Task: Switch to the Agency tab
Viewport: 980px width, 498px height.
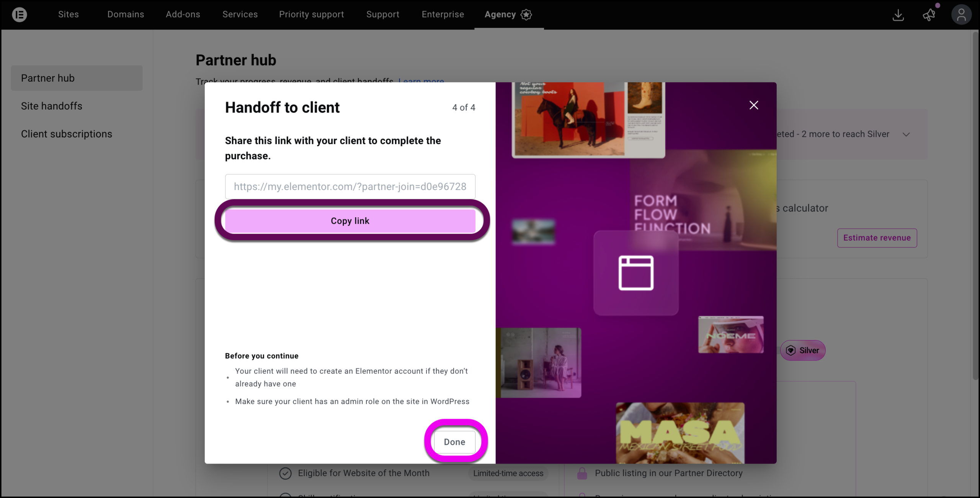Action: click(500, 14)
